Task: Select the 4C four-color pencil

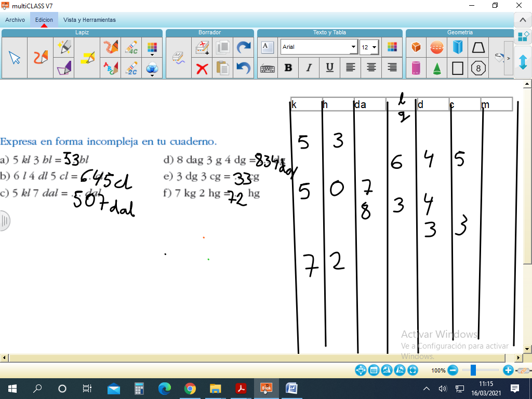Action: [131, 47]
